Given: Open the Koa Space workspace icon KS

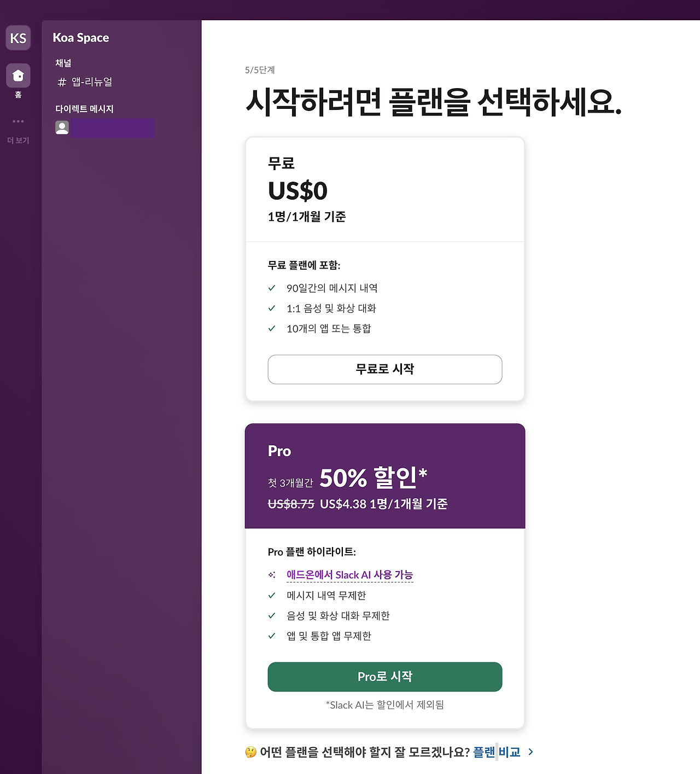Looking at the screenshot, I should pos(18,38).
